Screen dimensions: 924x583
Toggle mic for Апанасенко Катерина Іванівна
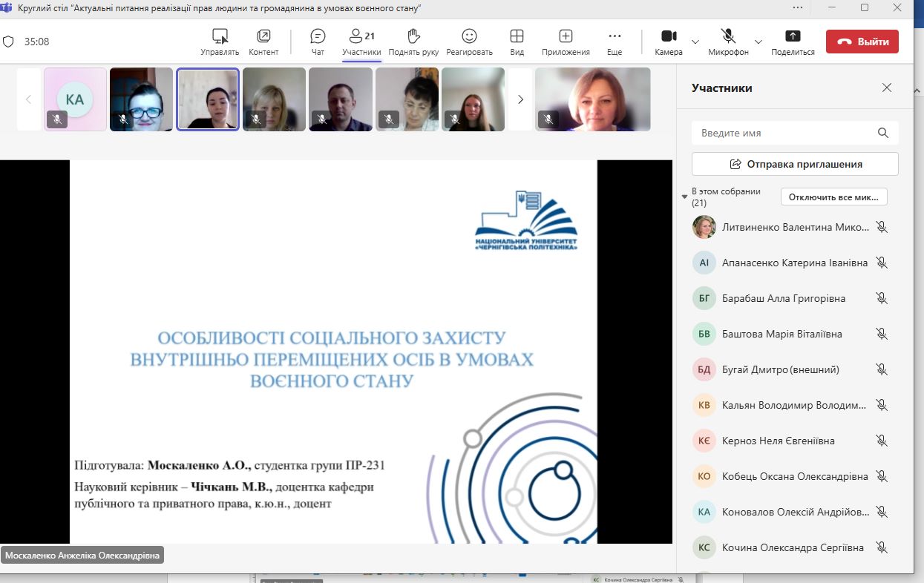pyautogui.click(x=882, y=263)
